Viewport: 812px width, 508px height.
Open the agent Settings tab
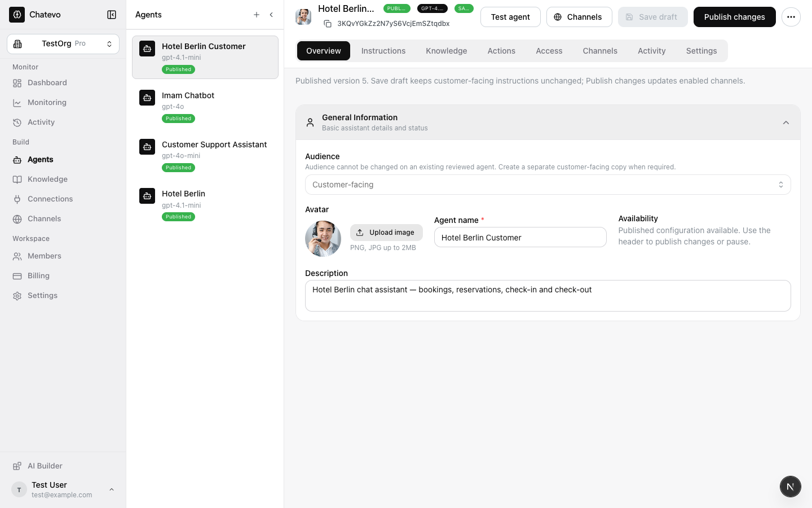click(x=701, y=51)
